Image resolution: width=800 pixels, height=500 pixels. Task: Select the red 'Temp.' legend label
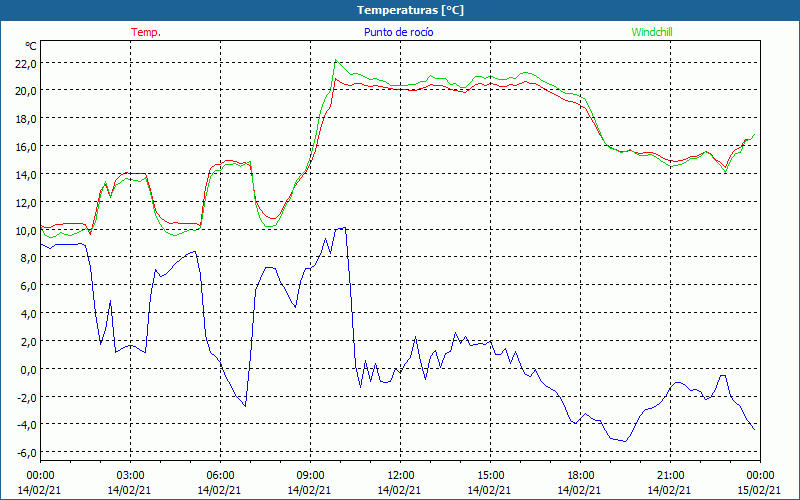point(146,32)
